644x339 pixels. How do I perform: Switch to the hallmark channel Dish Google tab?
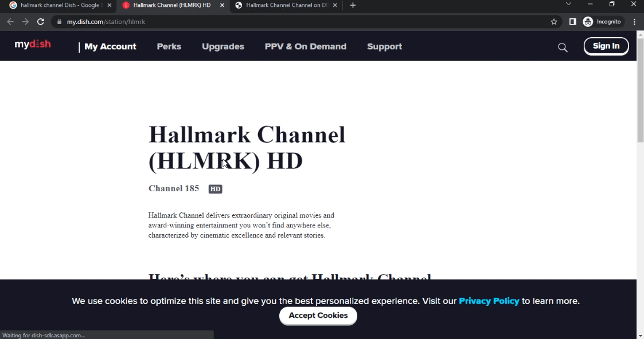[x=60, y=5]
